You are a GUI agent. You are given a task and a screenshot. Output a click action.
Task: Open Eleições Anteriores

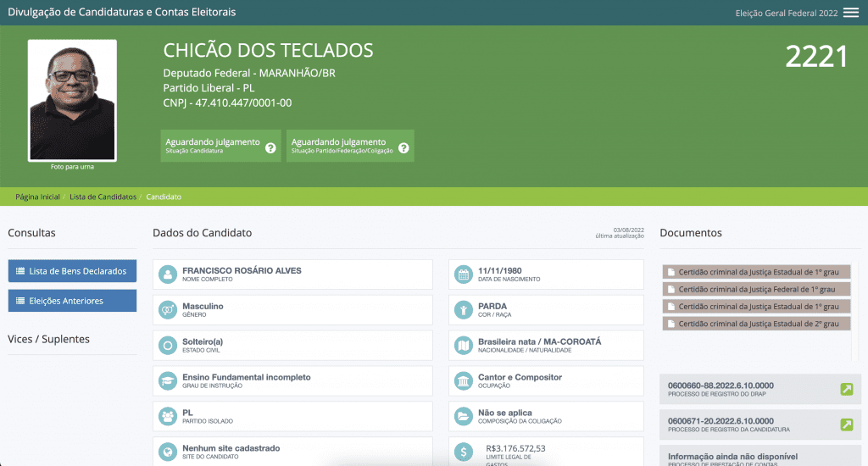pyautogui.click(x=72, y=301)
